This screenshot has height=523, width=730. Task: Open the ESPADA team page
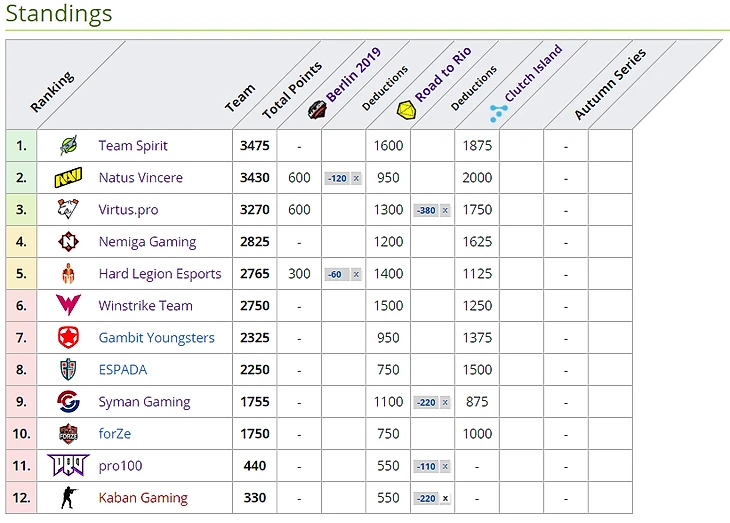click(x=122, y=370)
